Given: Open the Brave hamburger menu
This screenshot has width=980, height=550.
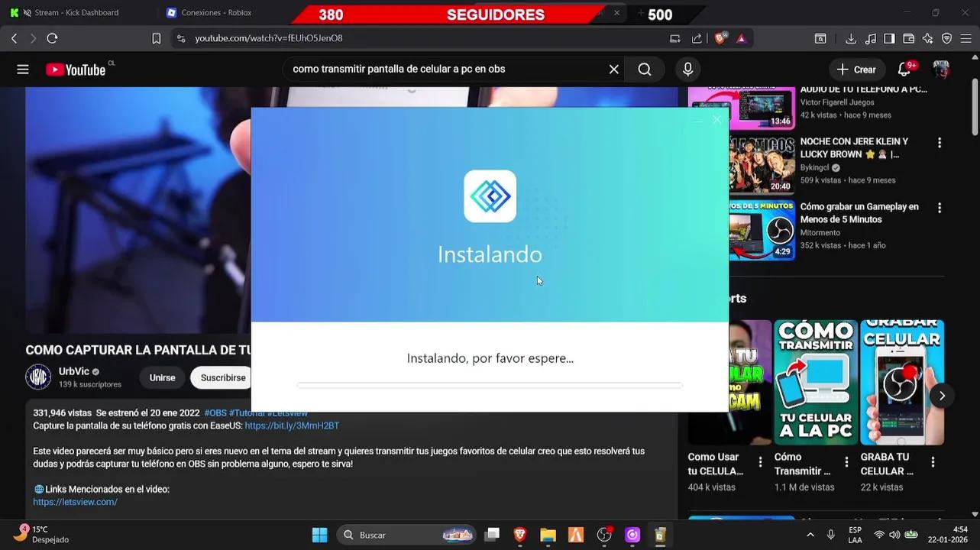Looking at the screenshot, I should (965, 37).
